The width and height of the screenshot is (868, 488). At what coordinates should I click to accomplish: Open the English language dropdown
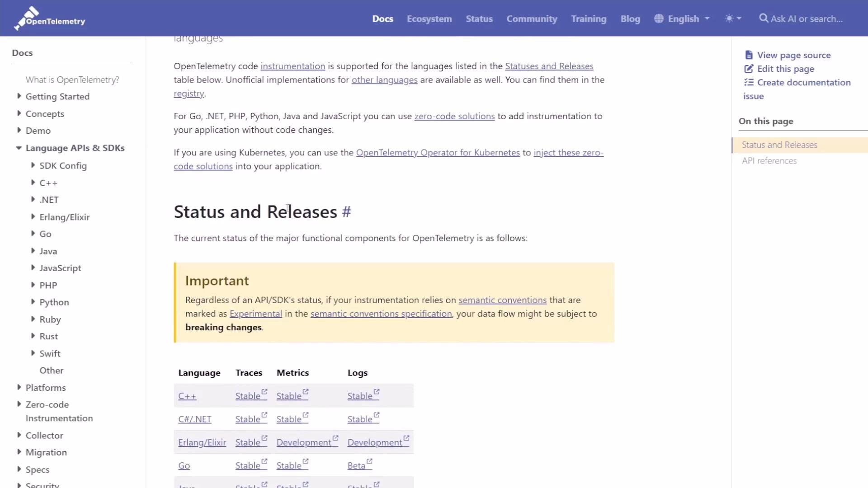682,19
